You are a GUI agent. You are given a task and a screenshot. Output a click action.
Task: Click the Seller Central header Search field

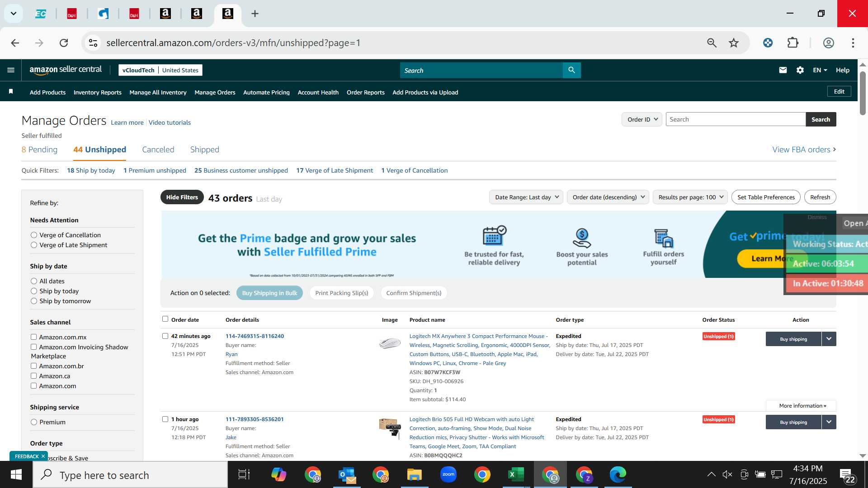[481, 70]
